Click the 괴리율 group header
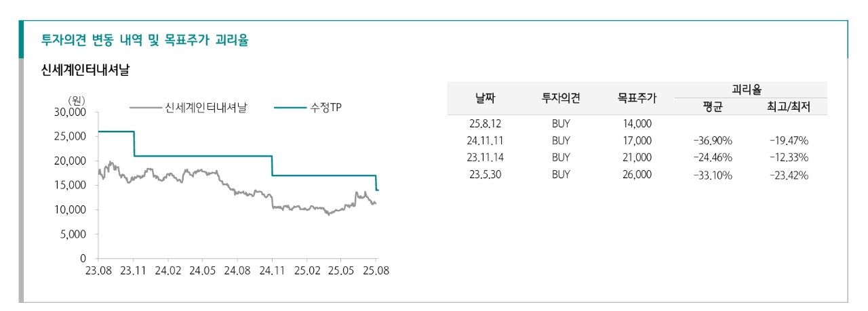868x311 pixels. click(747, 89)
